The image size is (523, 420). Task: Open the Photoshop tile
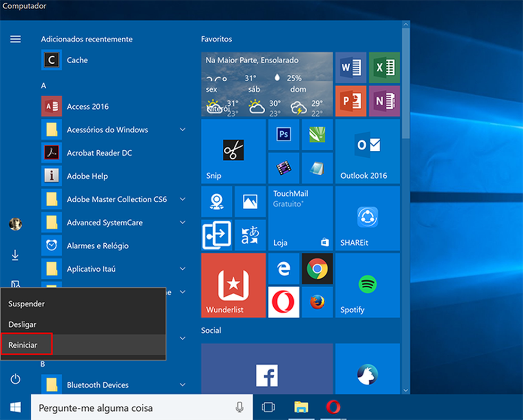point(283,135)
